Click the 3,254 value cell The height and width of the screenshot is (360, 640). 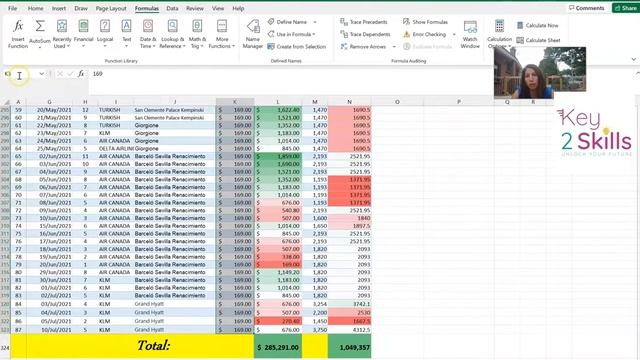(x=315, y=304)
